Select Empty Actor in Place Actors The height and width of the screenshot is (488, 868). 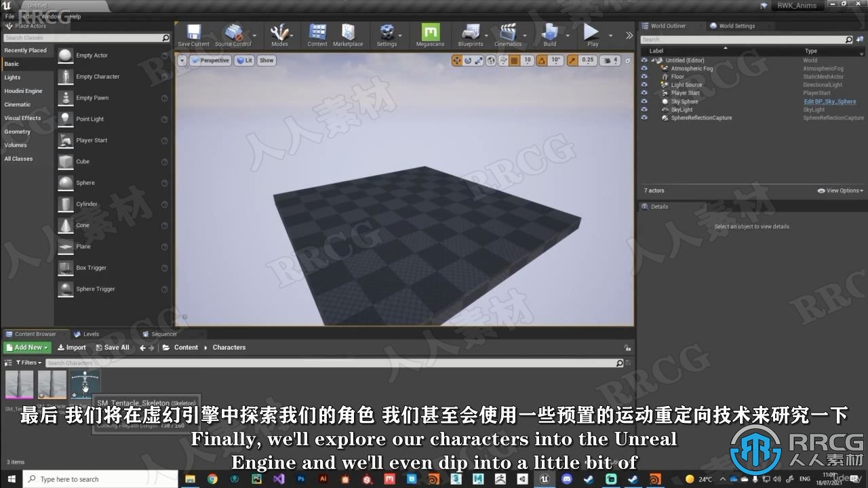coord(112,56)
